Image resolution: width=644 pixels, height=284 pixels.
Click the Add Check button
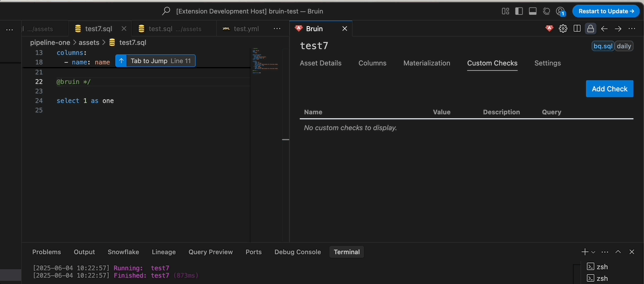click(x=610, y=89)
